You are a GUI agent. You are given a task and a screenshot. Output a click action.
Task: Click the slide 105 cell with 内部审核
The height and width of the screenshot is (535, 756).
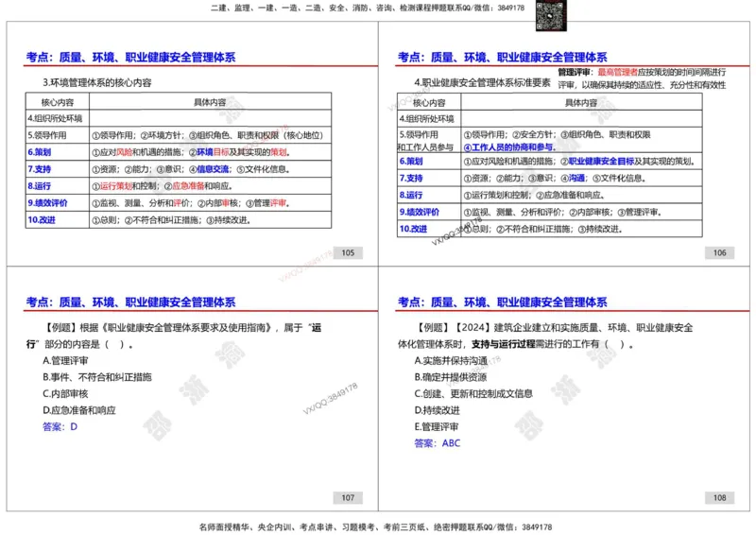(210, 202)
